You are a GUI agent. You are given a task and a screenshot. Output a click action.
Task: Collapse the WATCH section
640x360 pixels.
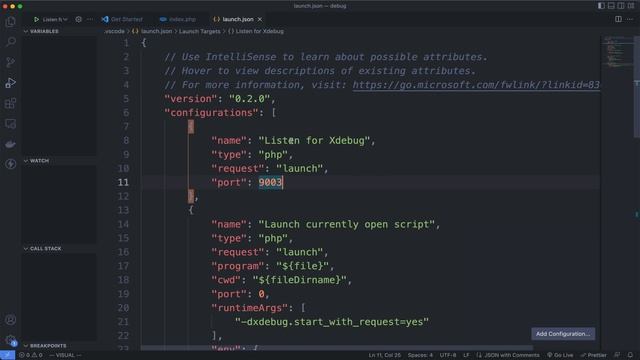click(36, 161)
